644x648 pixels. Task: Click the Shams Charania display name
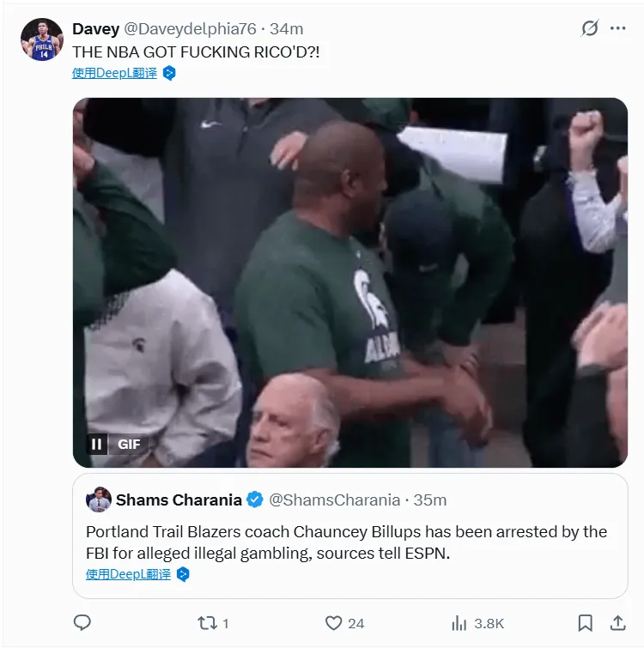pos(178,500)
